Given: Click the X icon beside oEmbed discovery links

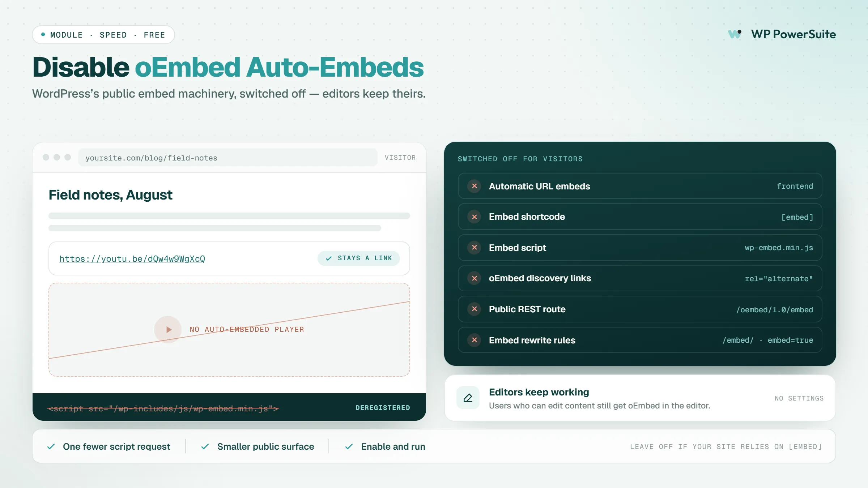Looking at the screenshot, I should (474, 278).
